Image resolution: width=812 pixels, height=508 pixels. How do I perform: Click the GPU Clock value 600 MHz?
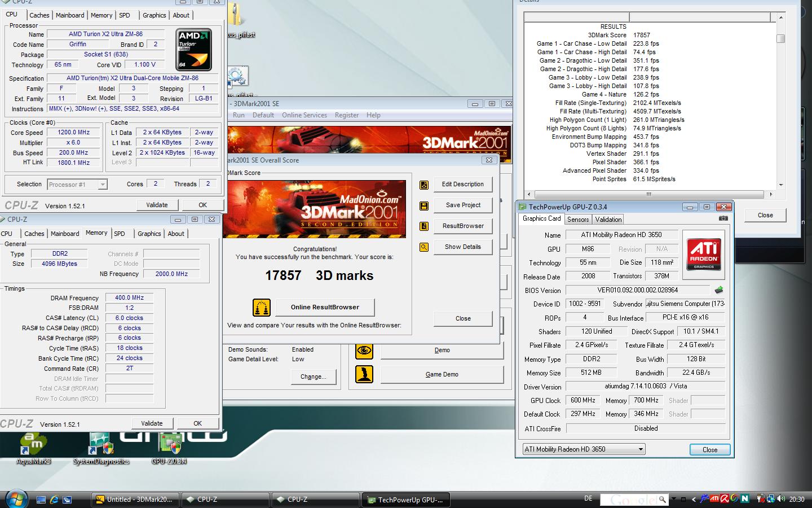click(583, 400)
